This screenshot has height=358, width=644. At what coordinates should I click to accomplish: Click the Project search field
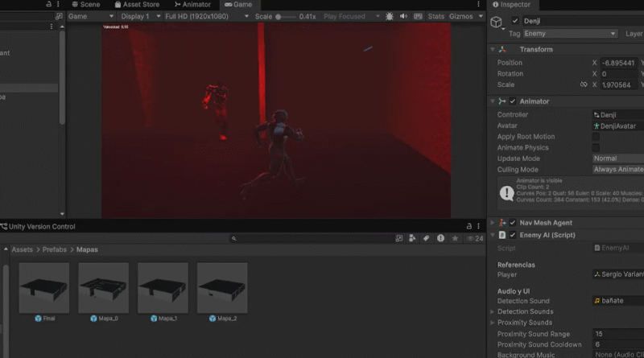[x=311, y=238]
